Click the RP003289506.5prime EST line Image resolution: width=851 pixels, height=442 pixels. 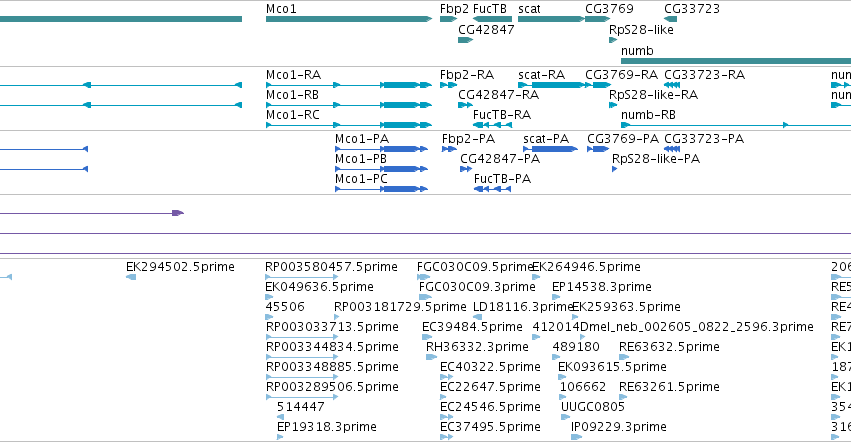click(x=302, y=397)
